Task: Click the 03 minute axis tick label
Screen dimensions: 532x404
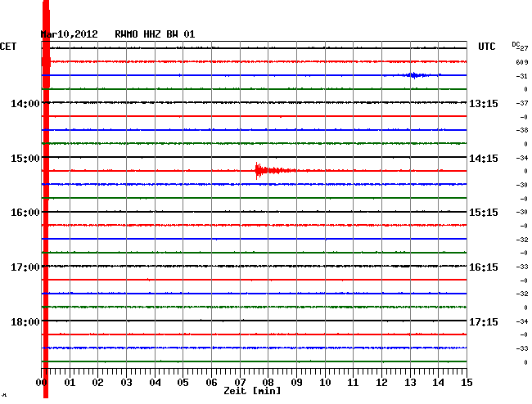Action: 126,383
